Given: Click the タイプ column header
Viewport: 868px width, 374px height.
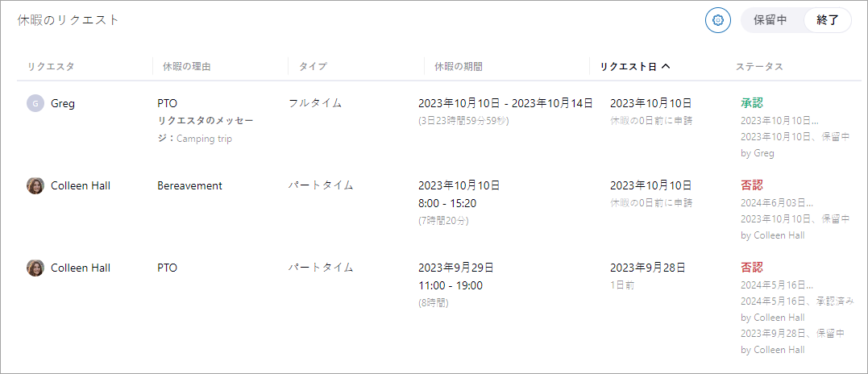Looking at the screenshot, I should coord(313,67).
